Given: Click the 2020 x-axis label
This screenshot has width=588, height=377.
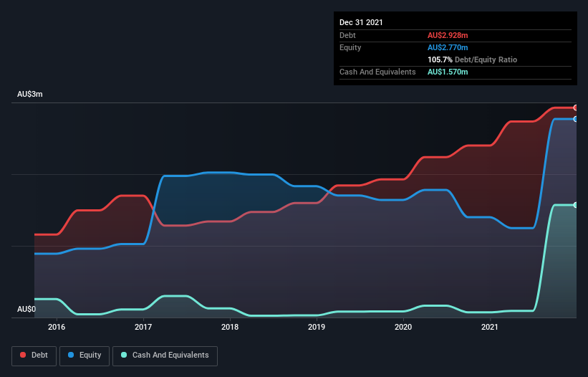Looking at the screenshot, I should coord(403,327).
